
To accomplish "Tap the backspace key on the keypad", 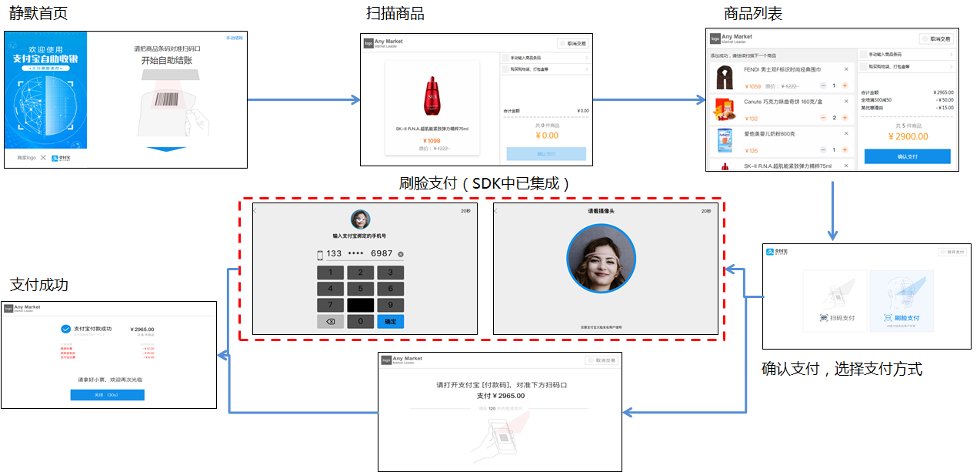I will 331,322.
